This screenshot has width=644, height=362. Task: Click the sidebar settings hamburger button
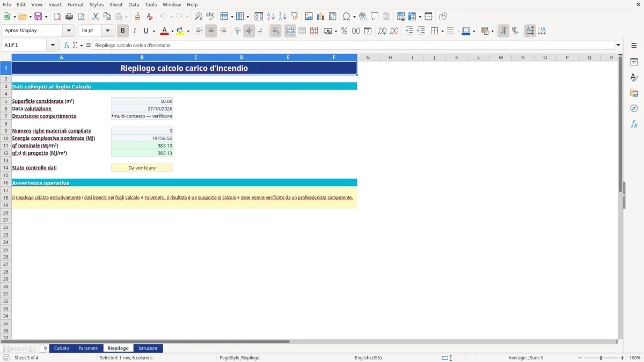[x=634, y=46]
